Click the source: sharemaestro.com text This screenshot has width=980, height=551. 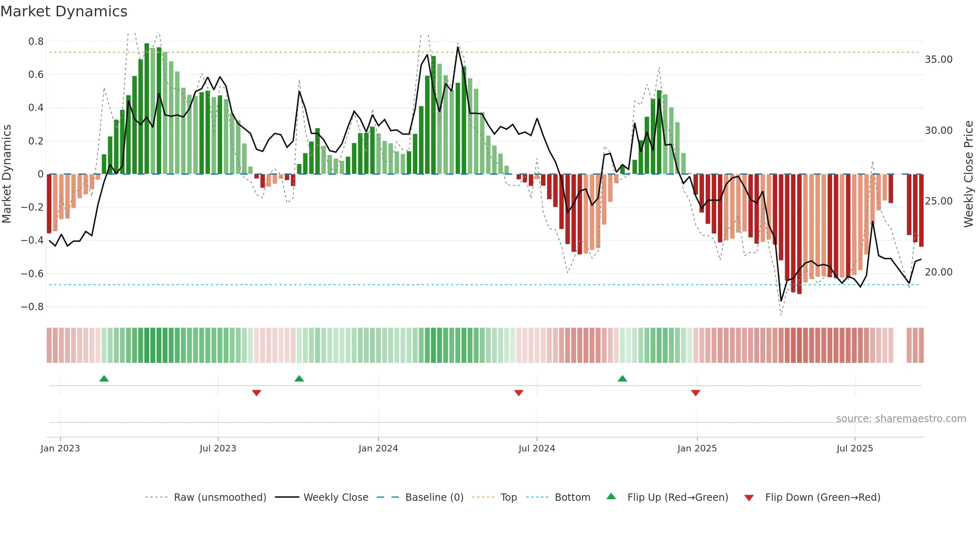click(x=901, y=418)
